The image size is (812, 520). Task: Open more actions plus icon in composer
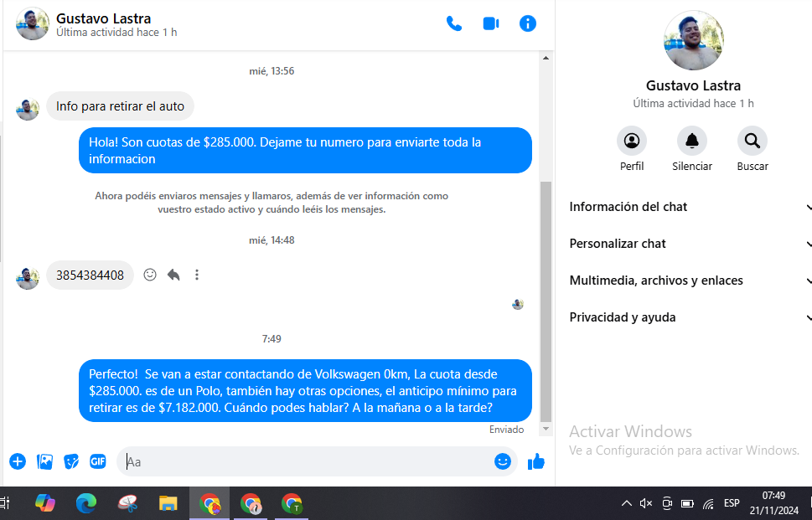click(x=18, y=461)
